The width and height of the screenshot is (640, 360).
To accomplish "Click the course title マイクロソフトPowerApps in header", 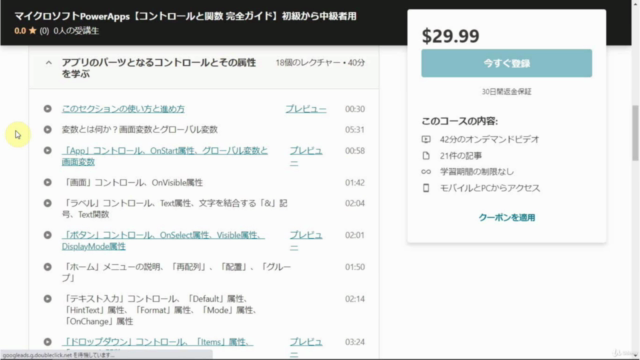I will pyautogui.click(x=186, y=16).
